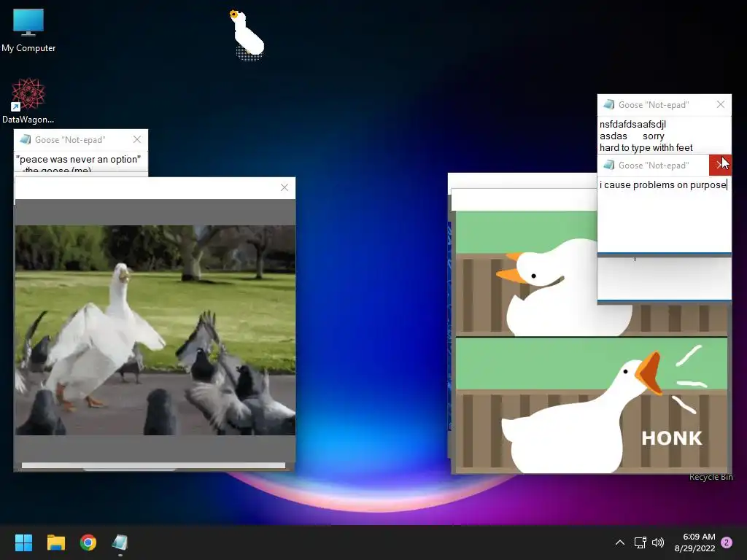Viewport: 747px width, 560px height.
Task: Close the "peace was never an option" notepad
Action: [x=137, y=139]
